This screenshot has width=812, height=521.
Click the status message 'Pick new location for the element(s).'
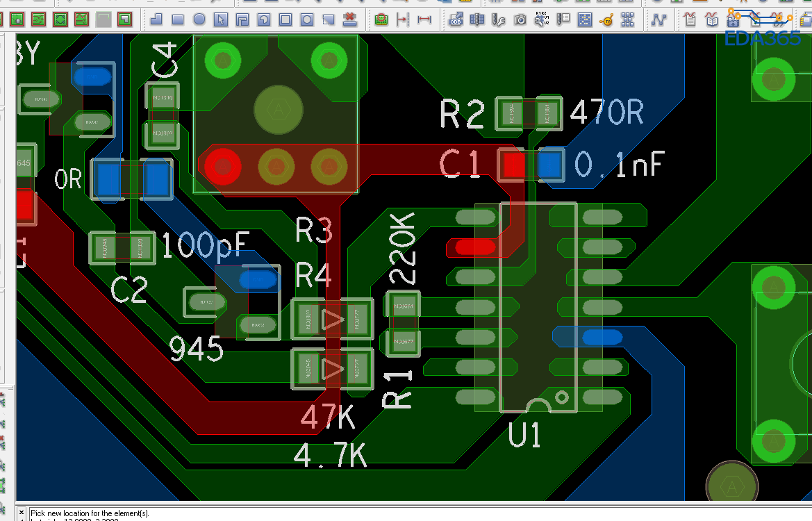90,513
